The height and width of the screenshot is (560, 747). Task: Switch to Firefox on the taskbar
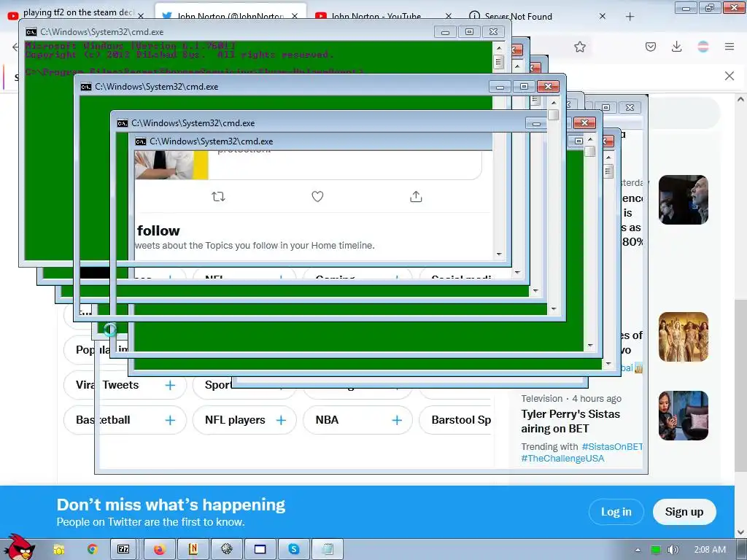point(159,549)
